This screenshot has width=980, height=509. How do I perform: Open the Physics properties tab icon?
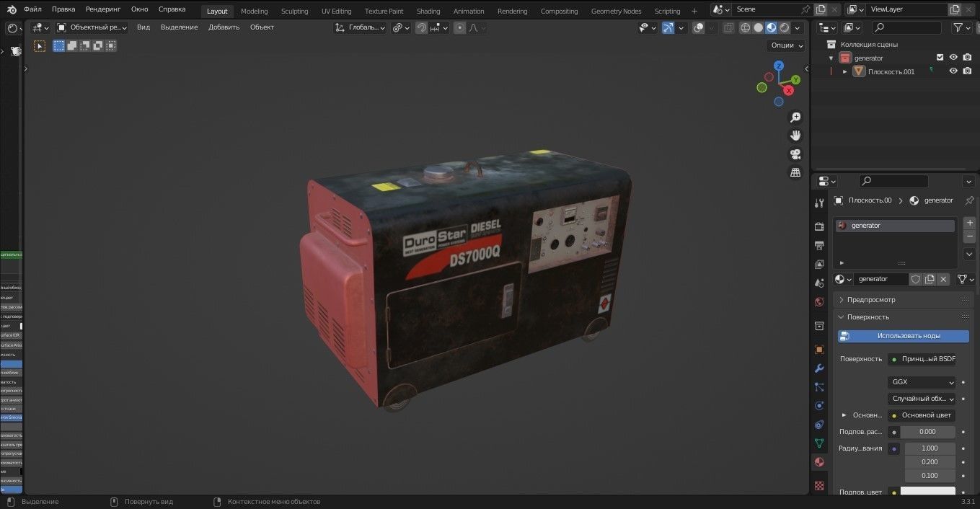point(819,406)
